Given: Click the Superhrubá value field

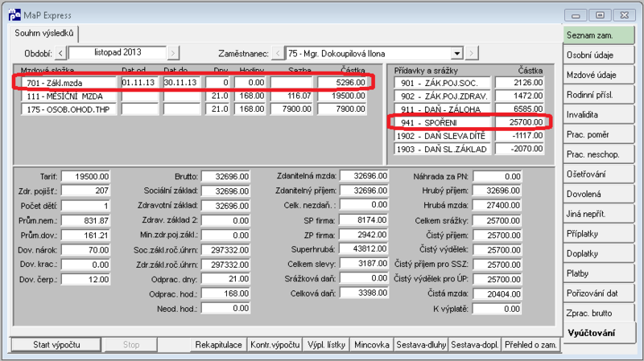Looking at the screenshot, I should [x=364, y=248].
